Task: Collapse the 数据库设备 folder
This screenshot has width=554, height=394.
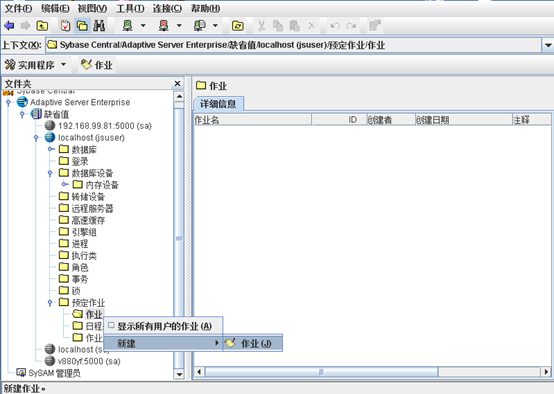Action: (49, 173)
